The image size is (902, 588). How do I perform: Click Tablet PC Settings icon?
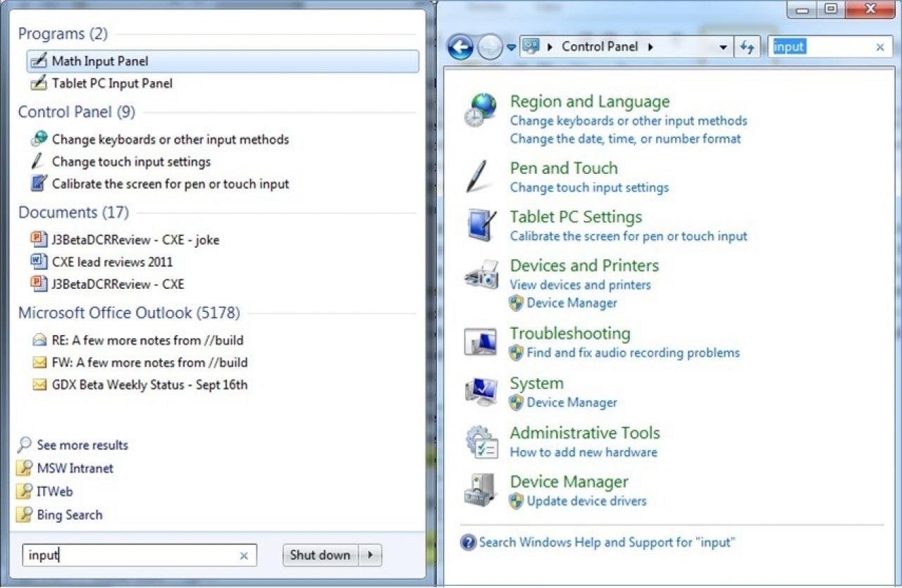[483, 225]
